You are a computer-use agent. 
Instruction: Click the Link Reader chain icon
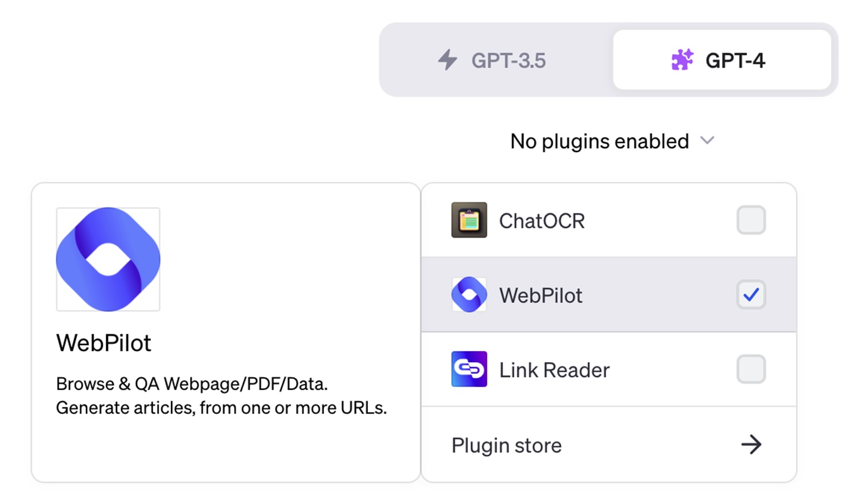pos(469,369)
